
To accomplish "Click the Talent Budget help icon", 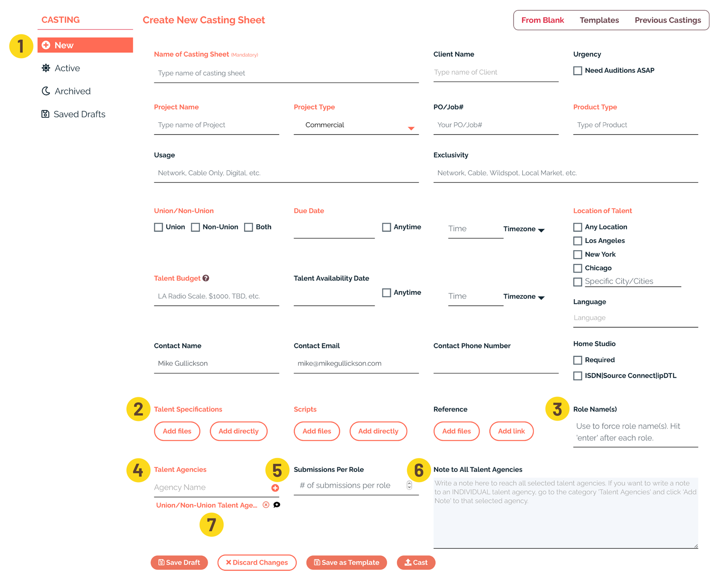I will [x=206, y=278].
